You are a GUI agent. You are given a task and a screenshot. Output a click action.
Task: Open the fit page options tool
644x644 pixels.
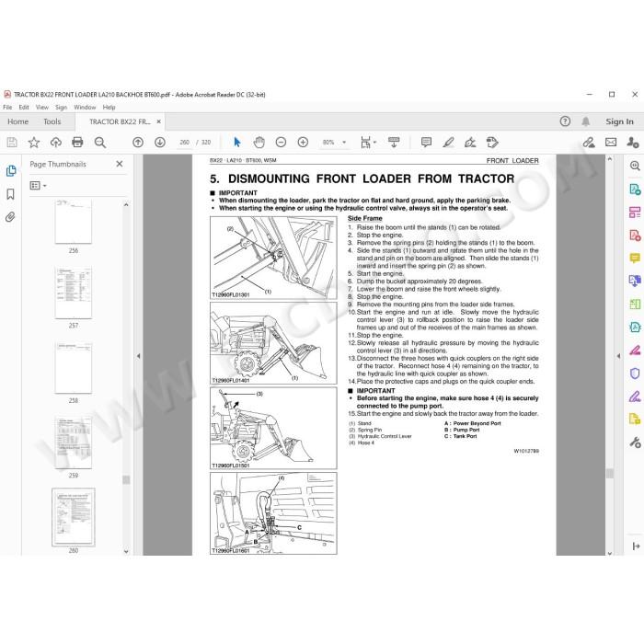tap(365, 142)
